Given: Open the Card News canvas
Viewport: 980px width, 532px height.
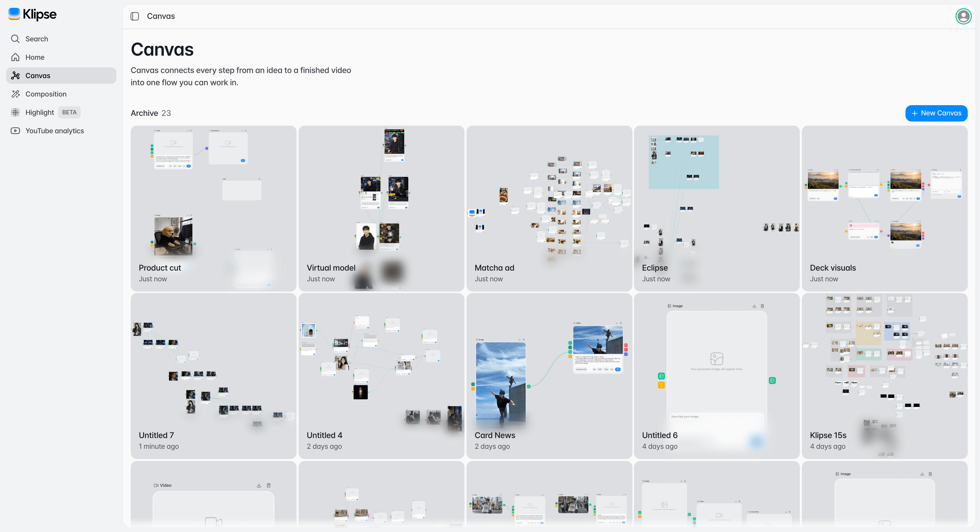Looking at the screenshot, I should point(549,376).
